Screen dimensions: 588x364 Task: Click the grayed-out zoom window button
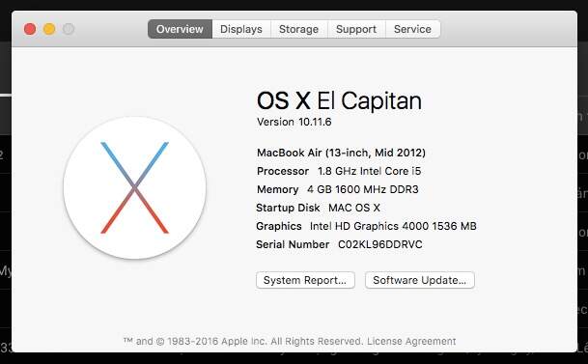coord(69,29)
